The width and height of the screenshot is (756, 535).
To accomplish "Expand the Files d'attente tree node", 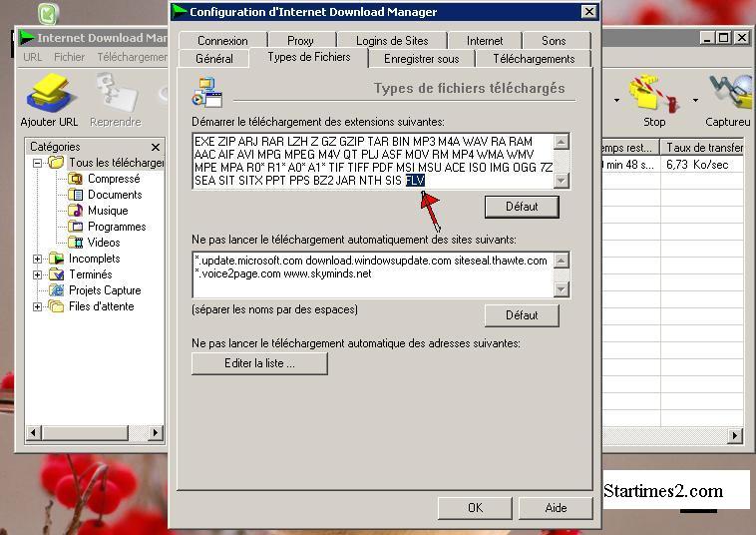I will coord(37,306).
